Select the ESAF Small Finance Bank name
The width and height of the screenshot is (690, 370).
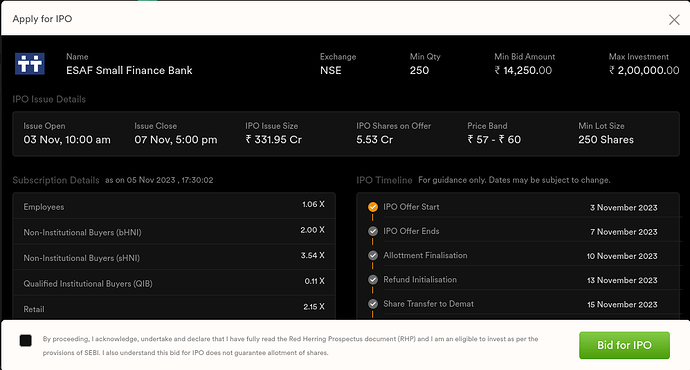(x=129, y=70)
